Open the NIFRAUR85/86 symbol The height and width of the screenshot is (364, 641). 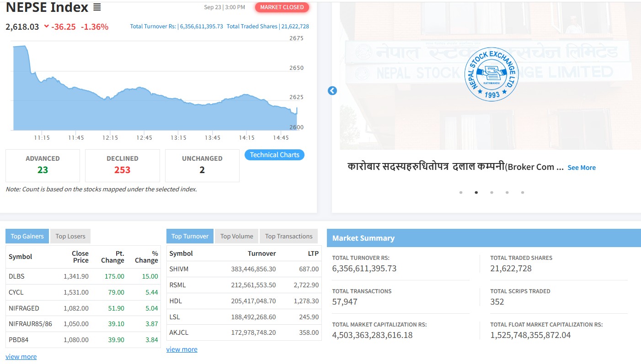point(30,324)
